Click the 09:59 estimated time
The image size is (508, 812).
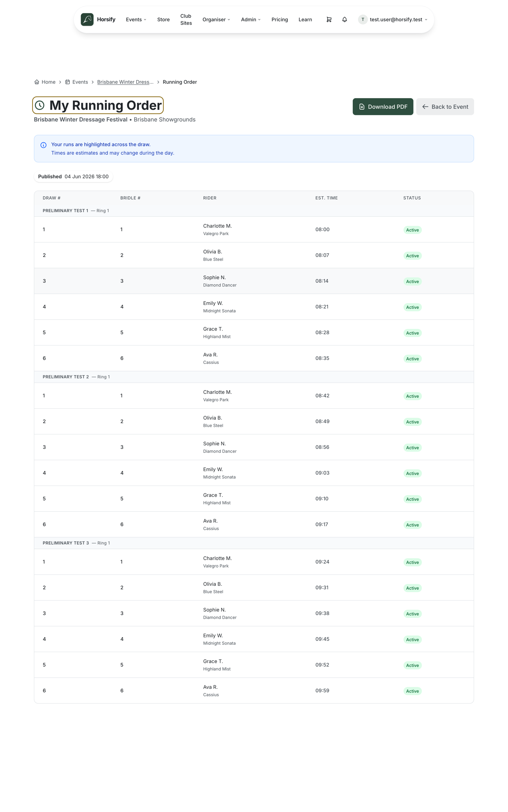point(322,691)
